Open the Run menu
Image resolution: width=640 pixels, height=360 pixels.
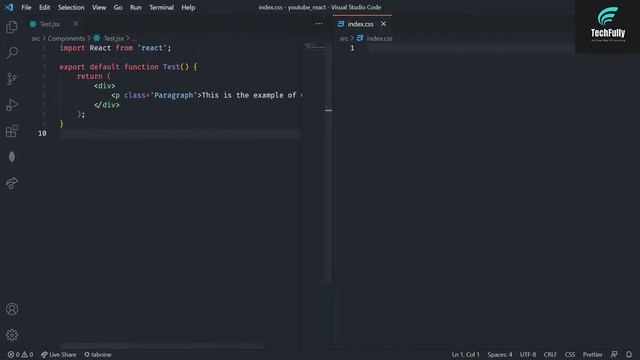pos(136,7)
